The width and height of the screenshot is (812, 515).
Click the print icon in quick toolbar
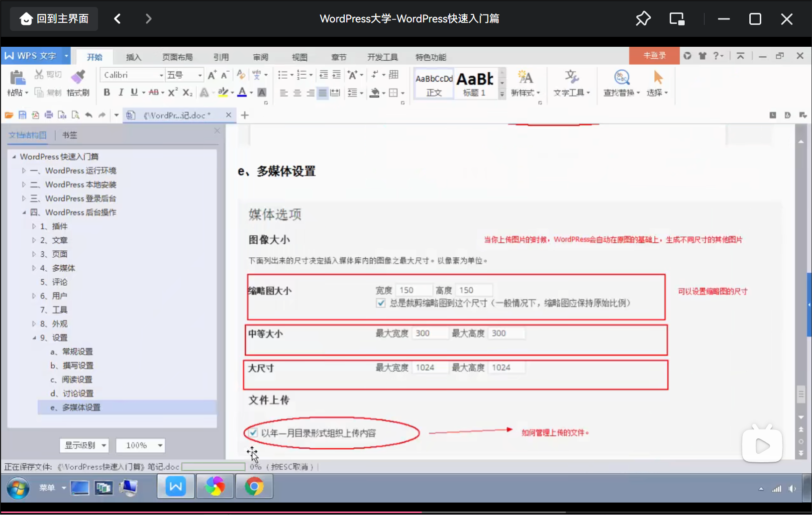tap(49, 115)
